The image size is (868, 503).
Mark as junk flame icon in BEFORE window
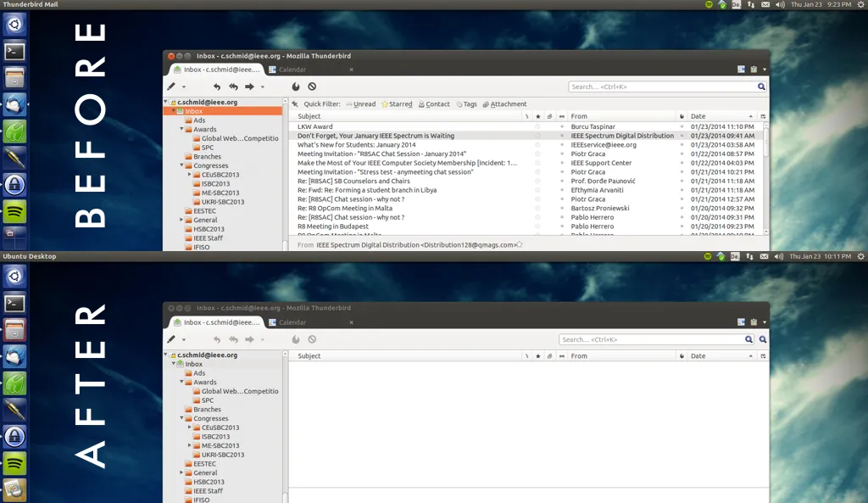(x=296, y=87)
